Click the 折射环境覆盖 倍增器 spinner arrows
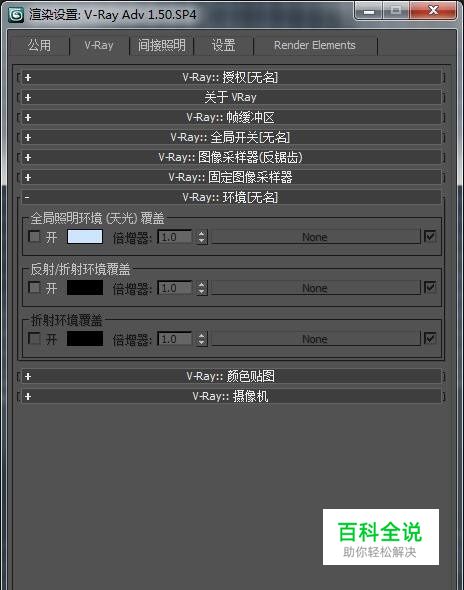464x590 pixels. [202, 339]
